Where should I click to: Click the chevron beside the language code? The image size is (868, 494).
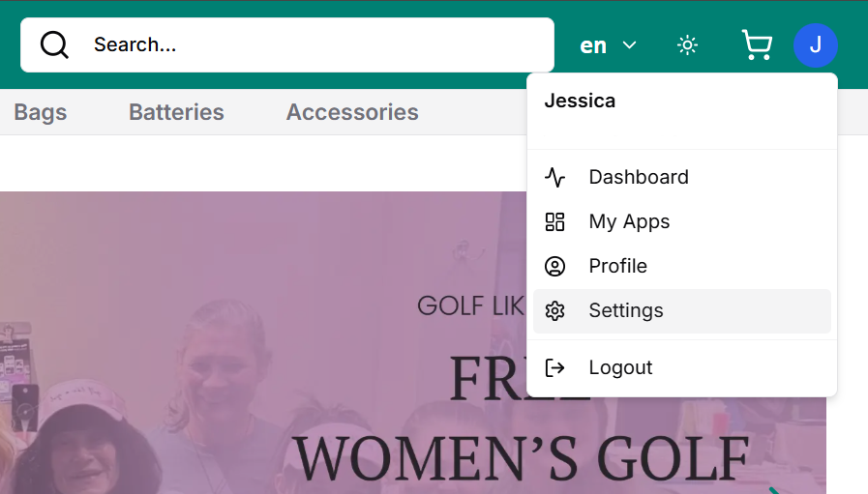(x=629, y=45)
